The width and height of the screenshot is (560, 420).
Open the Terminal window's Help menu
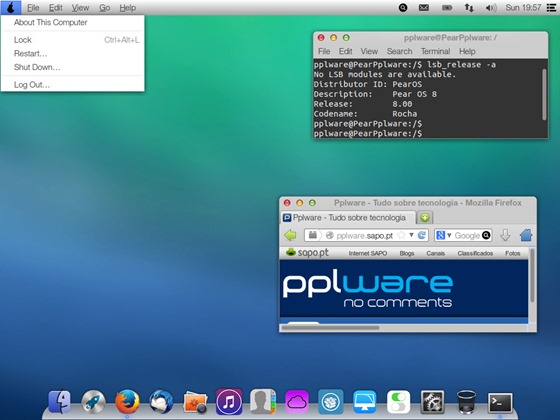tap(467, 51)
